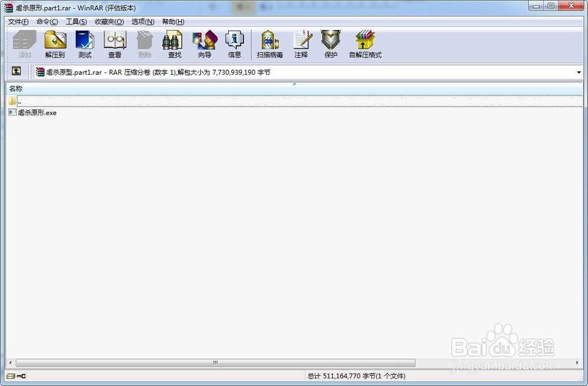
Task: Click 自解压格式 (SFX) toolbar icon
Action: click(365, 44)
